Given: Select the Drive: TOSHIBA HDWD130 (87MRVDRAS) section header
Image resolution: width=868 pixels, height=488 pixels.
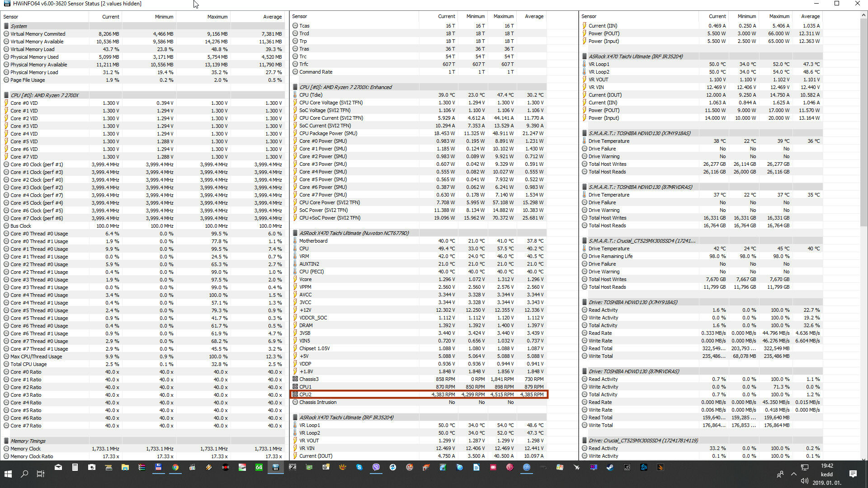Looking at the screenshot, I should point(701,371).
